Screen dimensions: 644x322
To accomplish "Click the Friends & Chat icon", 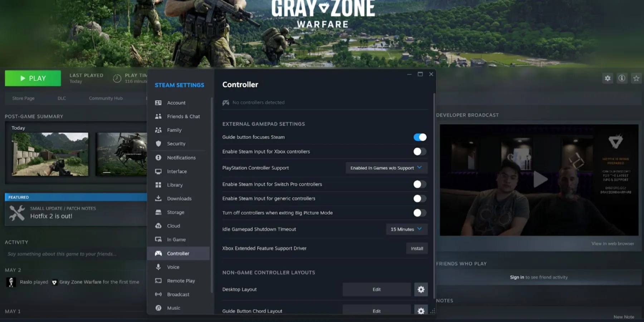I will pos(158,116).
